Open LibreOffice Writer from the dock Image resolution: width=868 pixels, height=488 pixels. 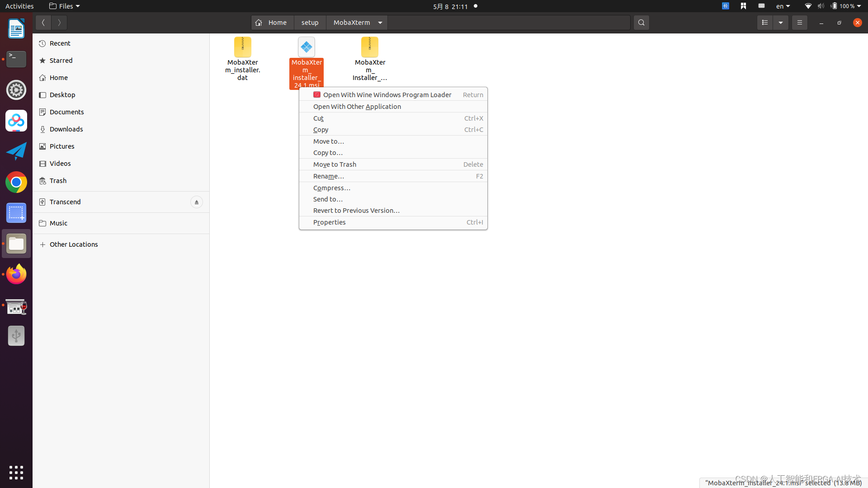pos(16,29)
